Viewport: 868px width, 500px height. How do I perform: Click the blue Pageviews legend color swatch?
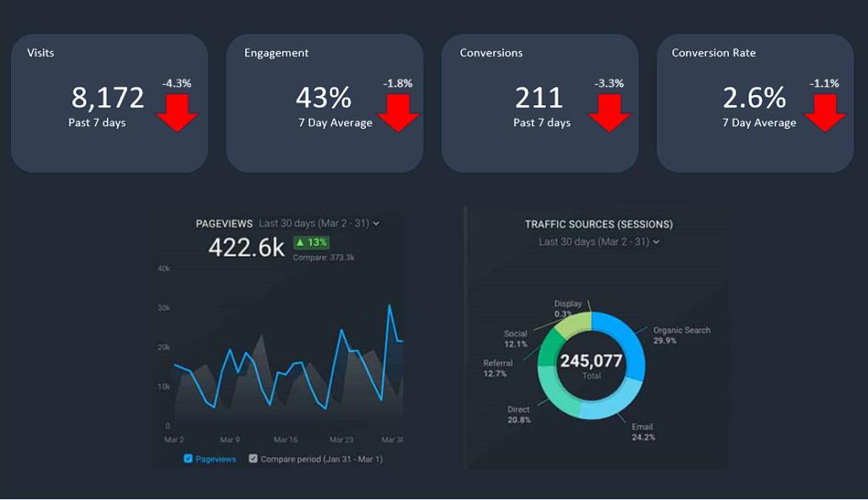click(188, 458)
